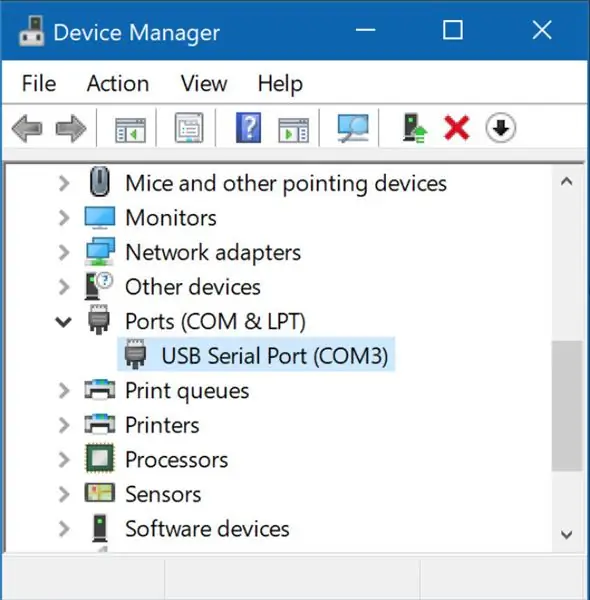Viewport: 590px width, 600px height.
Task: Click the Update driver icon
Action: point(414,128)
